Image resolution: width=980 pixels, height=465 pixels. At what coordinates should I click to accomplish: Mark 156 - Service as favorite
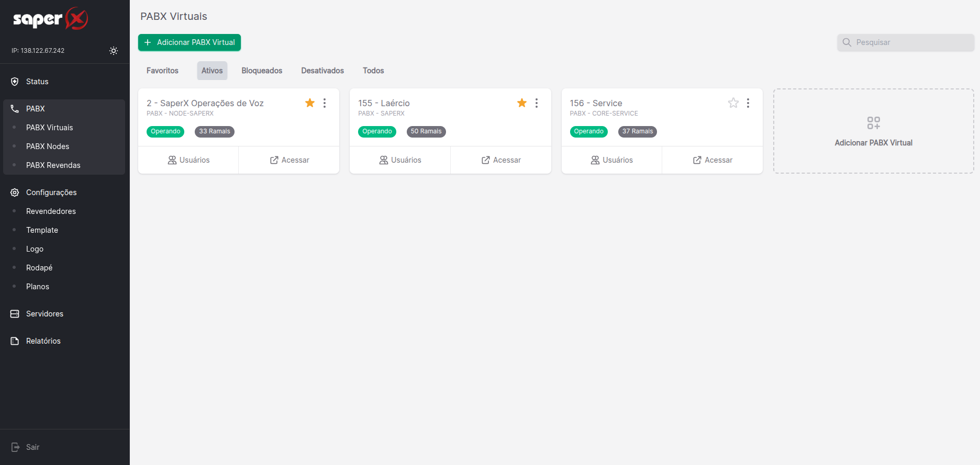point(733,103)
